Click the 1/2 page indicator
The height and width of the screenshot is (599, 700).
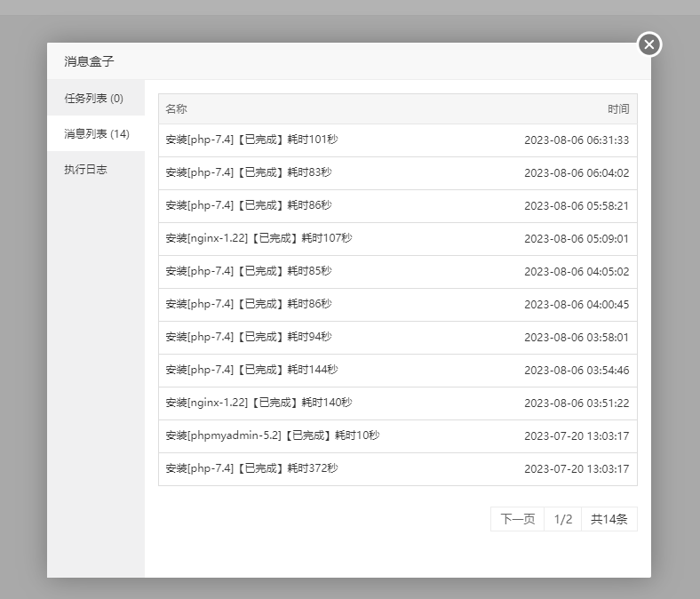[563, 519]
